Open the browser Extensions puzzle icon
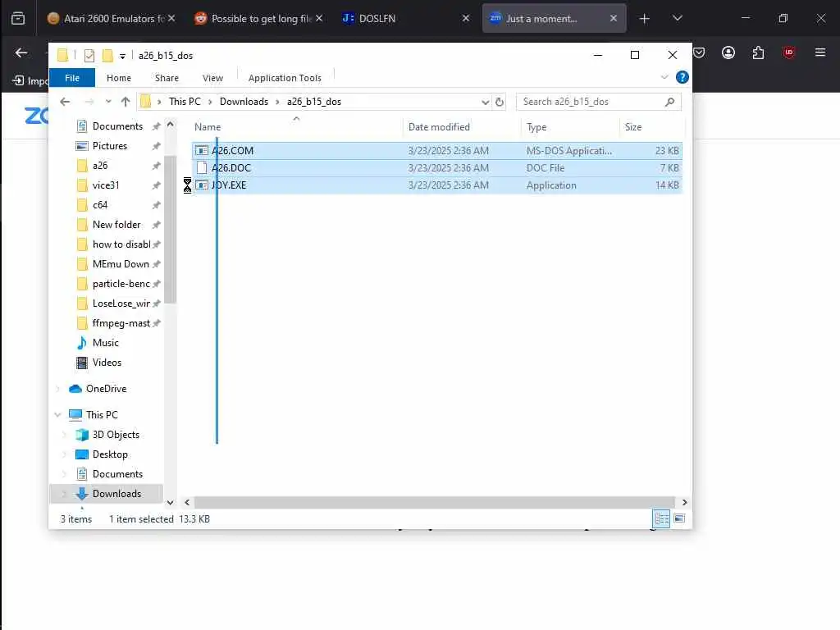This screenshot has width=840, height=630. tap(758, 52)
